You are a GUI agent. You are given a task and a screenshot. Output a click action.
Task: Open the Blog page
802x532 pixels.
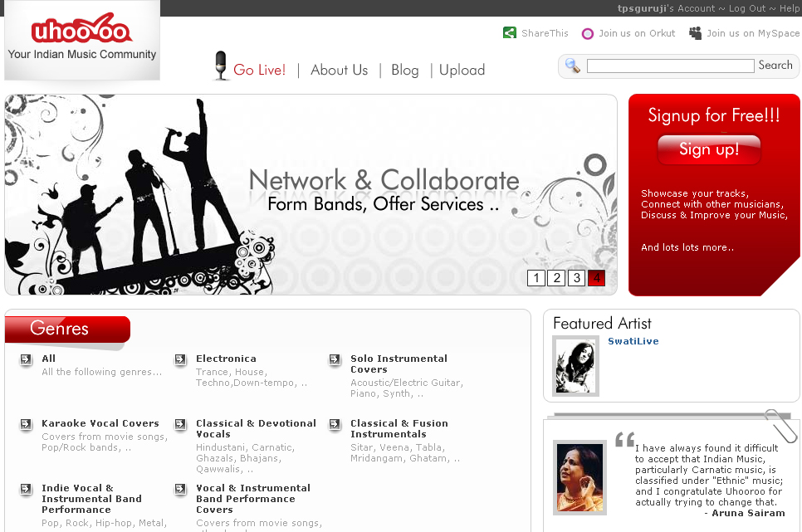point(404,70)
